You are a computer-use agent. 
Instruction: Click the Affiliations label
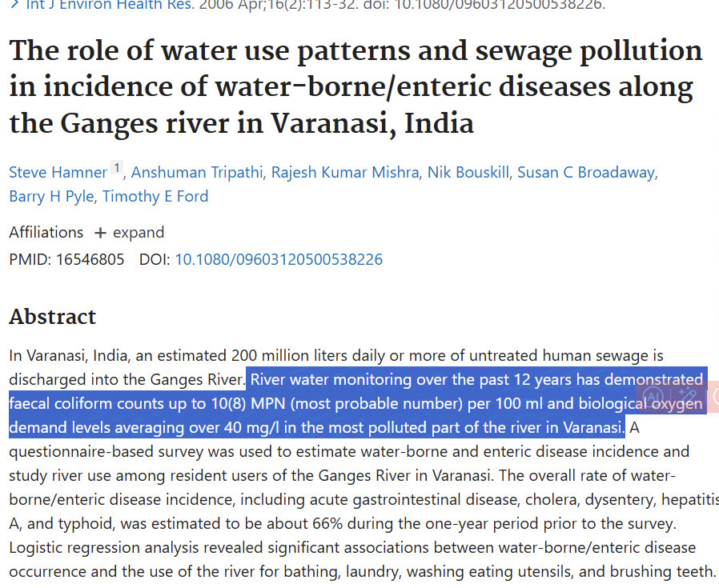(46, 232)
